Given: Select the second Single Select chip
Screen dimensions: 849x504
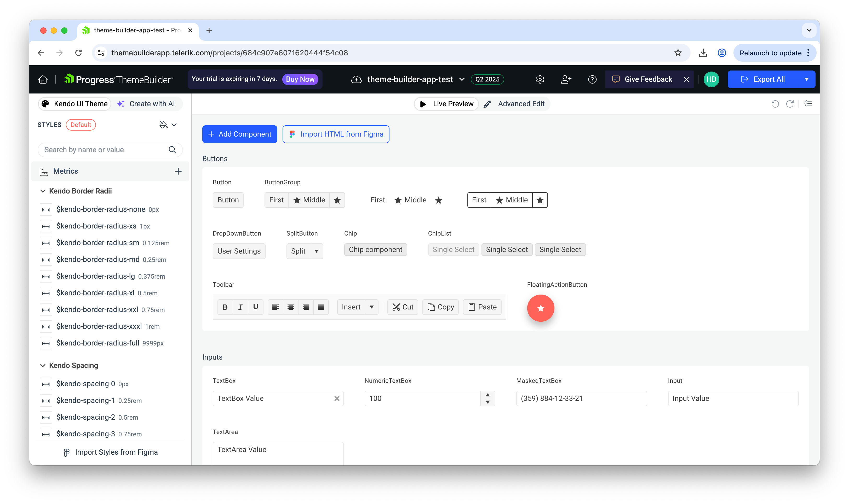Looking at the screenshot, I should (x=507, y=250).
